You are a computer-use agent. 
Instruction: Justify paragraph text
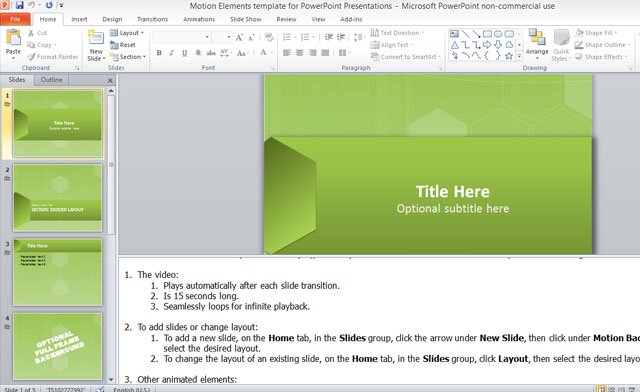(x=325, y=53)
